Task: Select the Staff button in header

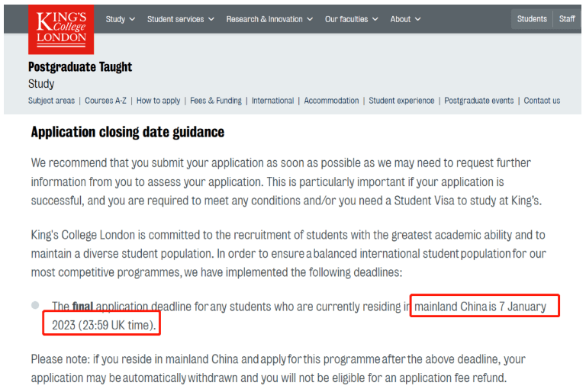Action: tap(567, 18)
